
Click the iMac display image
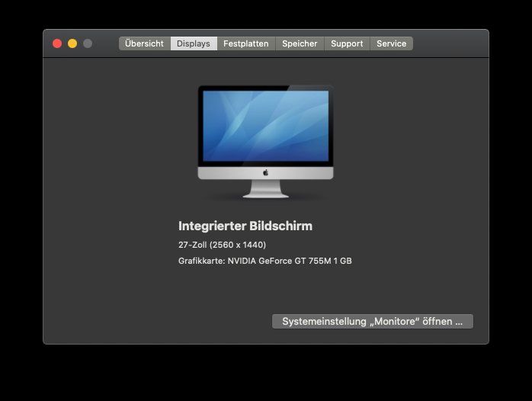[x=266, y=142]
